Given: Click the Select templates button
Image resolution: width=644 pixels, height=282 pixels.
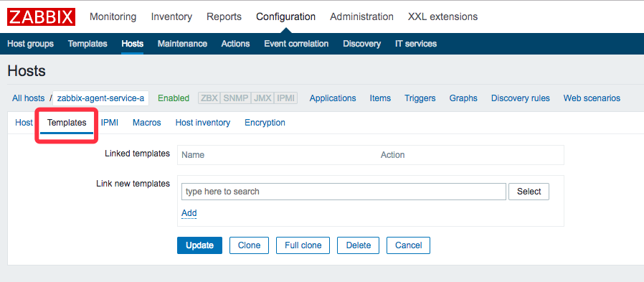Looking at the screenshot, I should pos(529,192).
